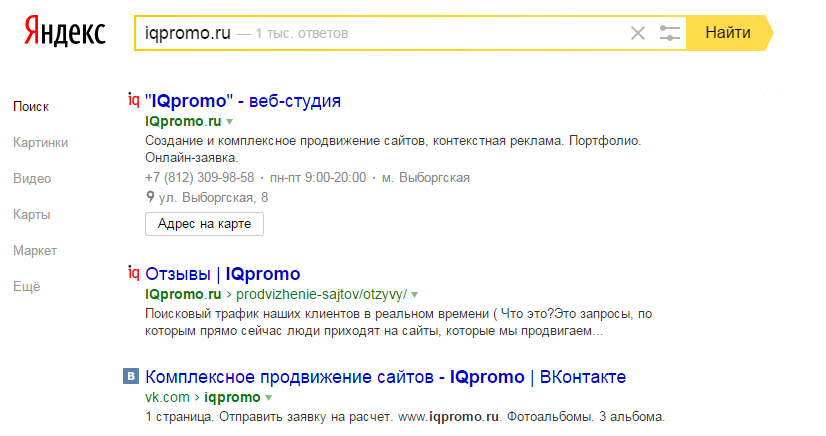Image resolution: width=826 pixels, height=436 pixels.
Task: Open advanced search settings sliders icon
Action: [x=670, y=33]
